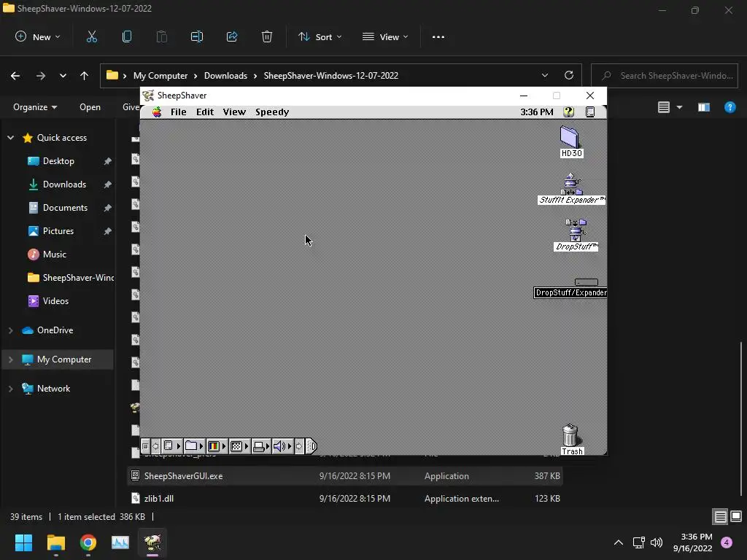747x560 pixels.
Task: Open the See more ellipsis menu
Action: [438, 36]
